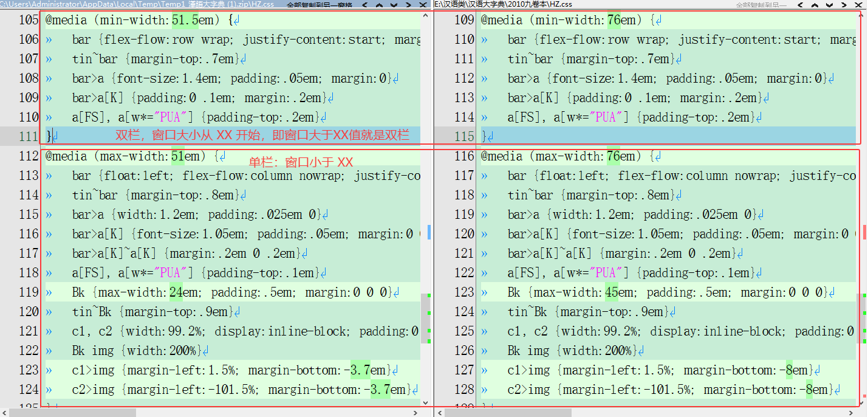The height and width of the screenshot is (417, 868).
Task: Click left arrow icon in left pane header
Action: coord(364,5)
